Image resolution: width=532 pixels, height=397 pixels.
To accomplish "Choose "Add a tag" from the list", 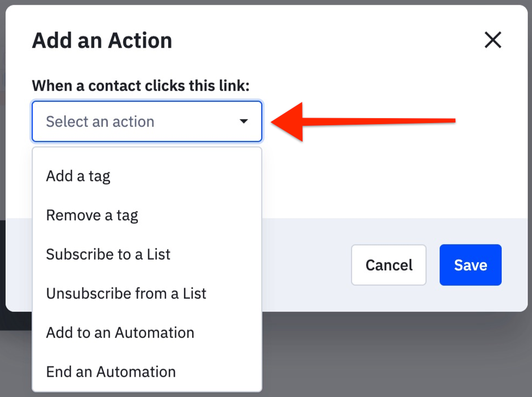I will pyautogui.click(x=78, y=176).
